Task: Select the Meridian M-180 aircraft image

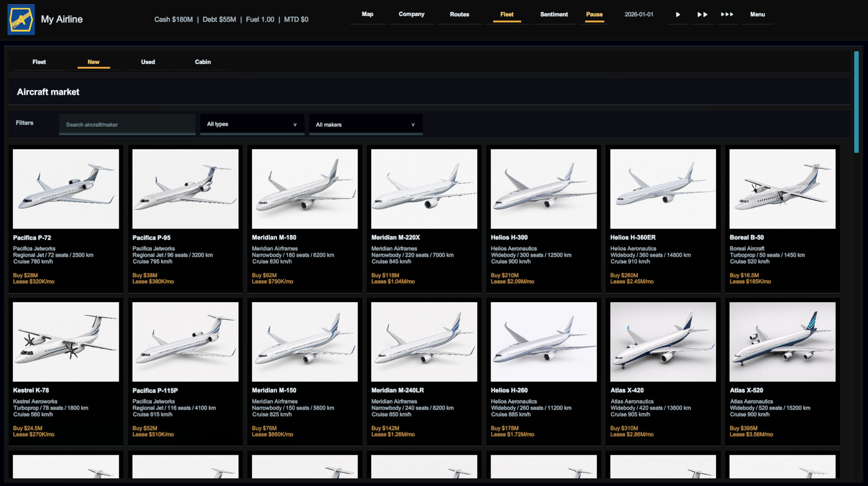Action: tap(305, 189)
